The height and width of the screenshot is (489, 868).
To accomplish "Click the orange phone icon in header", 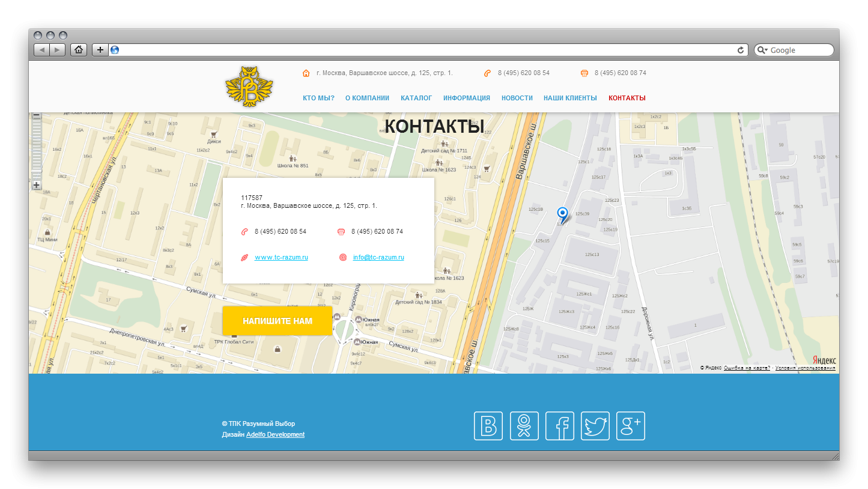I will point(487,73).
